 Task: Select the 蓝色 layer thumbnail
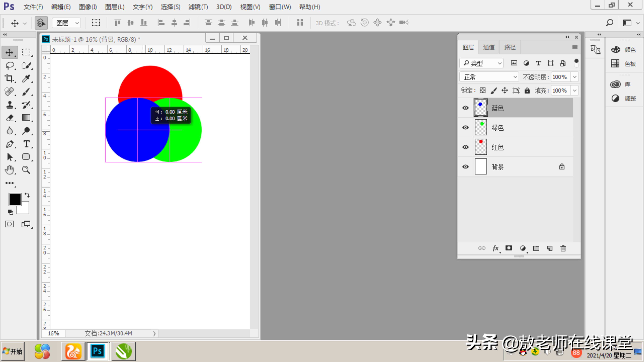[481, 108]
